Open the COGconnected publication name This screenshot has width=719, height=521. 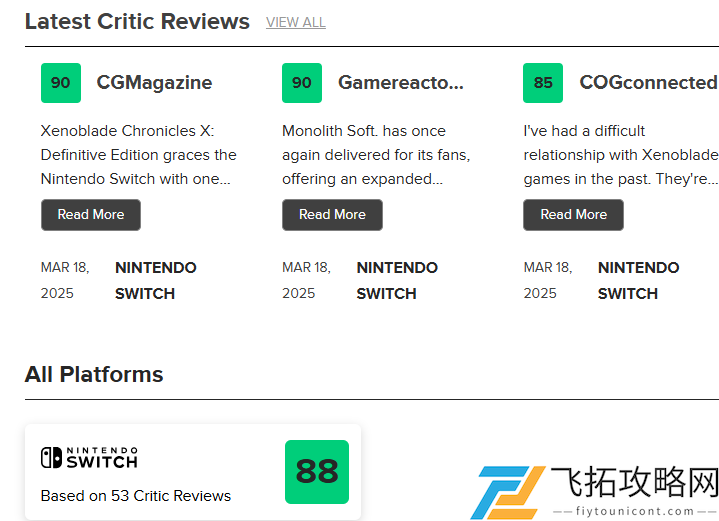click(648, 83)
